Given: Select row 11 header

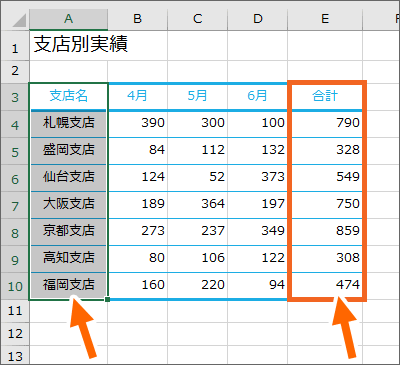Looking at the screenshot, I should point(15,311).
